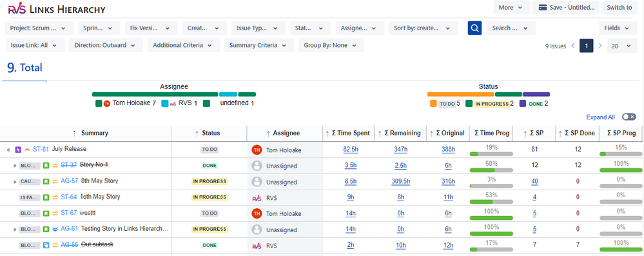This screenshot has width=644, height=256.
Task: Click the epic icon beside ST-81
Action: coord(18,150)
